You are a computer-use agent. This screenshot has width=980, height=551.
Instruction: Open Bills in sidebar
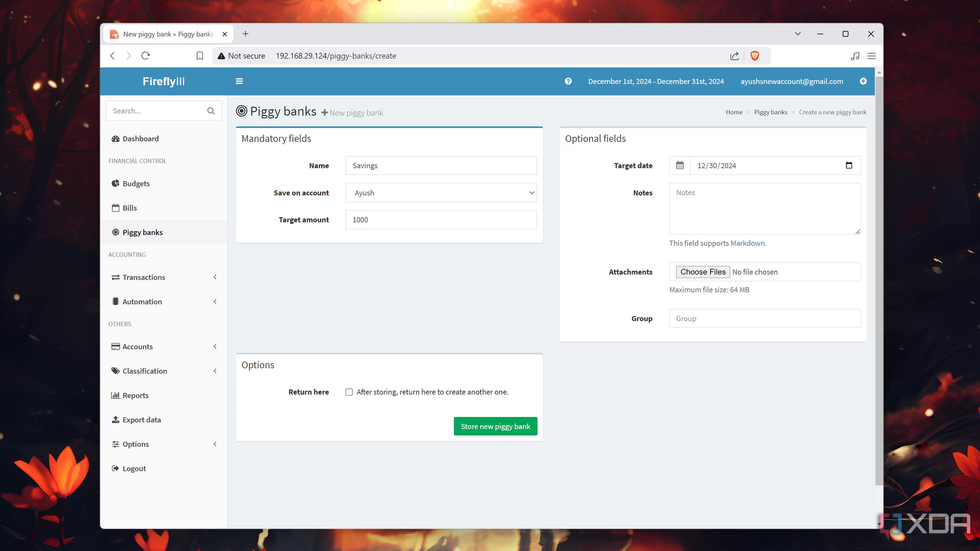(164, 208)
